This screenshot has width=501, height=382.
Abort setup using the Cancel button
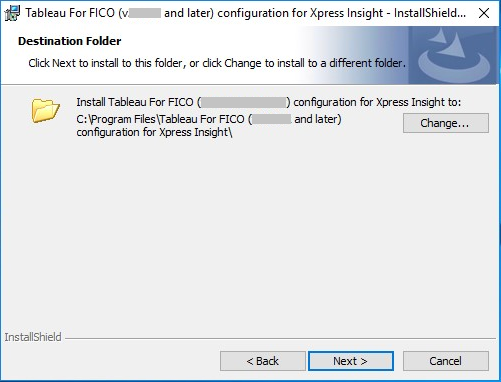pyautogui.click(x=446, y=361)
